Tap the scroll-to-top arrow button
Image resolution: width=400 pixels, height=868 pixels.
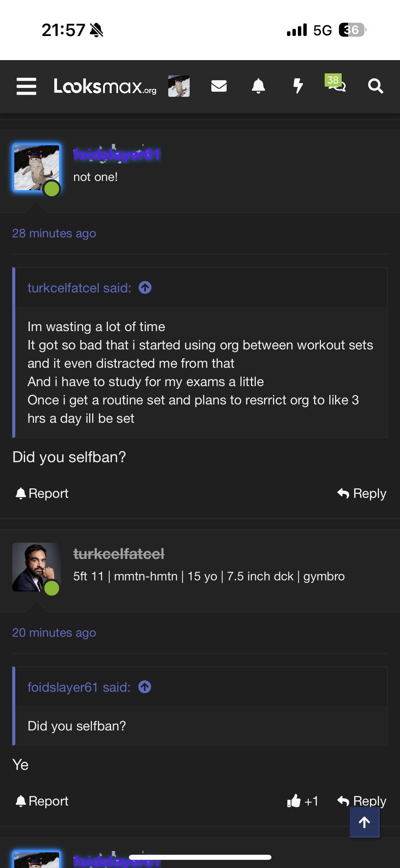[364, 822]
